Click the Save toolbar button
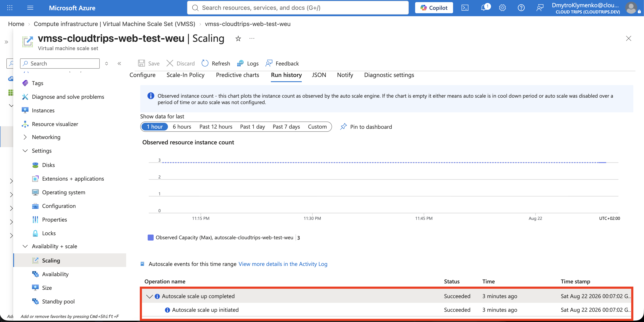644x322 pixels. tap(149, 64)
